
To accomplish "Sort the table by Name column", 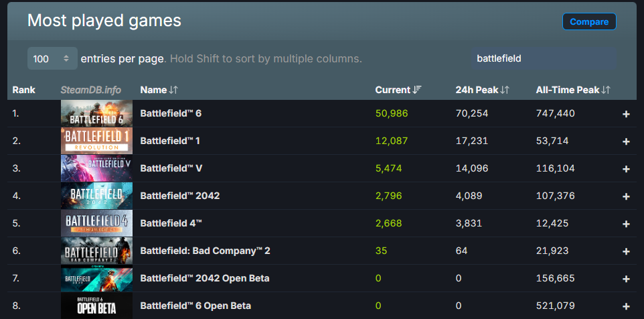I will [x=159, y=90].
